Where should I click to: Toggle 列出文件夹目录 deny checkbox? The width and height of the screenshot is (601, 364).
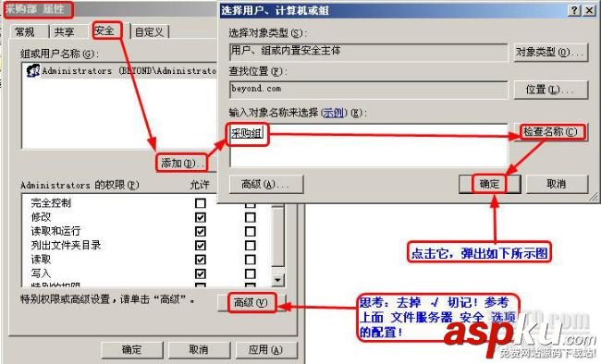click(251, 245)
